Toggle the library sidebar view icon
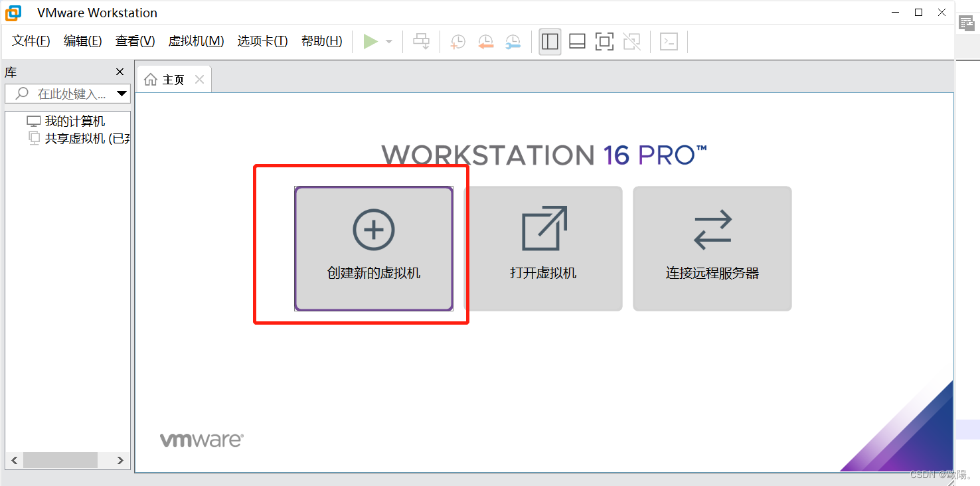The height and width of the screenshot is (486, 980). pyautogui.click(x=550, y=42)
